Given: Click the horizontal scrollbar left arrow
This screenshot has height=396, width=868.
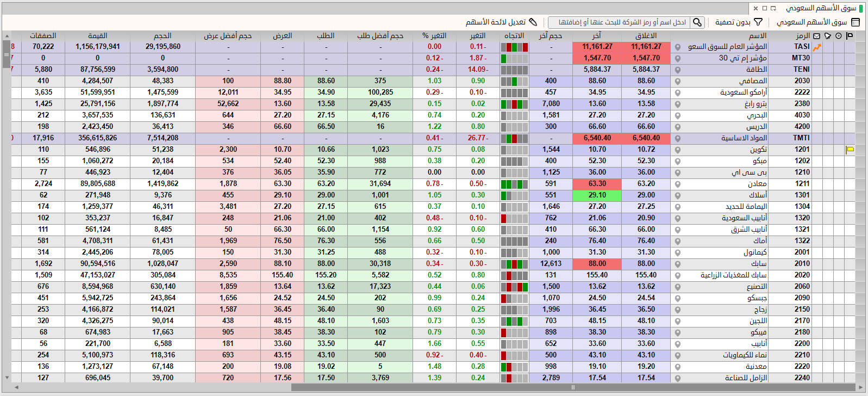Looking at the screenshot, I should click(16, 388).
